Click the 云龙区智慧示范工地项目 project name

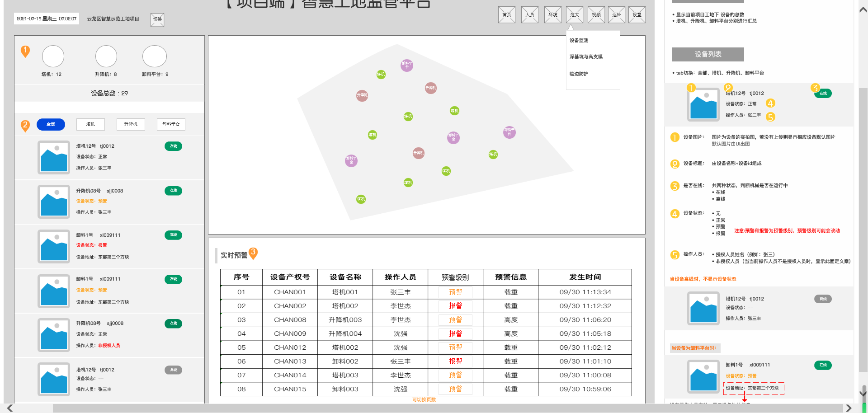pos(113,19)
